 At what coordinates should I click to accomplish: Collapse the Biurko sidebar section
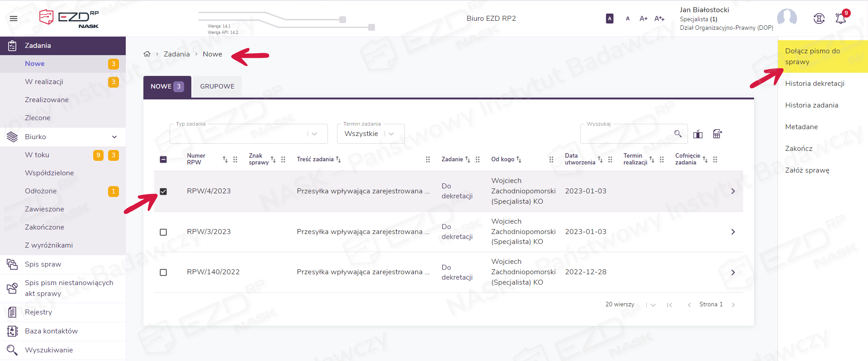tap(114, 137)
